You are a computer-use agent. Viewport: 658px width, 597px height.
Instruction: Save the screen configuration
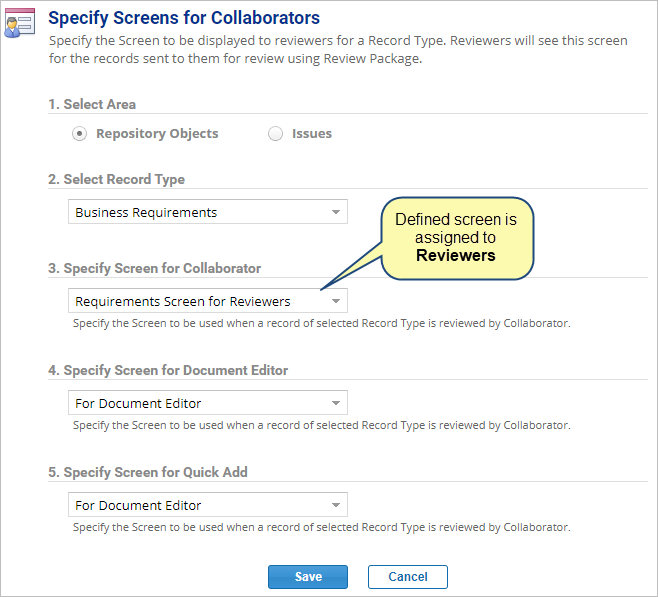click(308, 577)
